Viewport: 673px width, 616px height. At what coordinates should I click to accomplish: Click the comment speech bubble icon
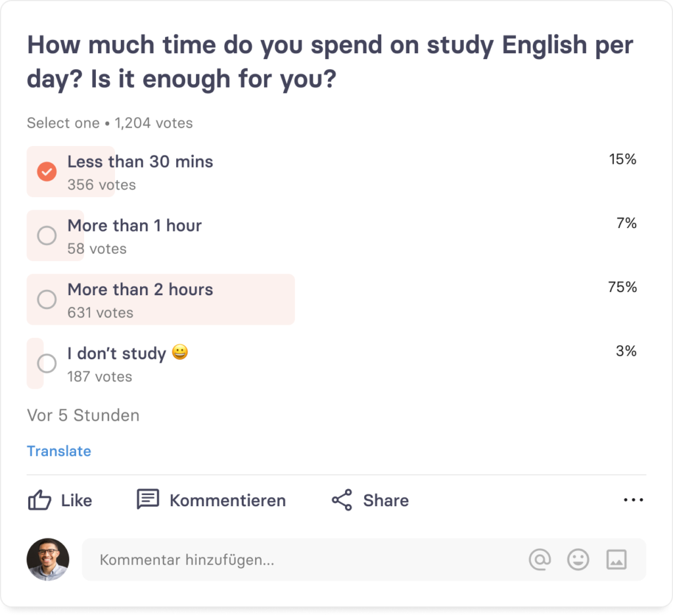148,500
